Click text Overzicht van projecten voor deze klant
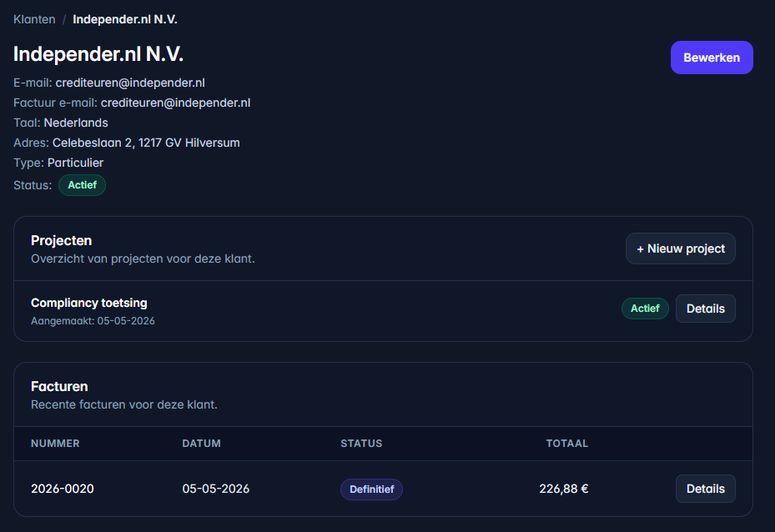This screenshot has width=775, height=532. coord(143,258)
